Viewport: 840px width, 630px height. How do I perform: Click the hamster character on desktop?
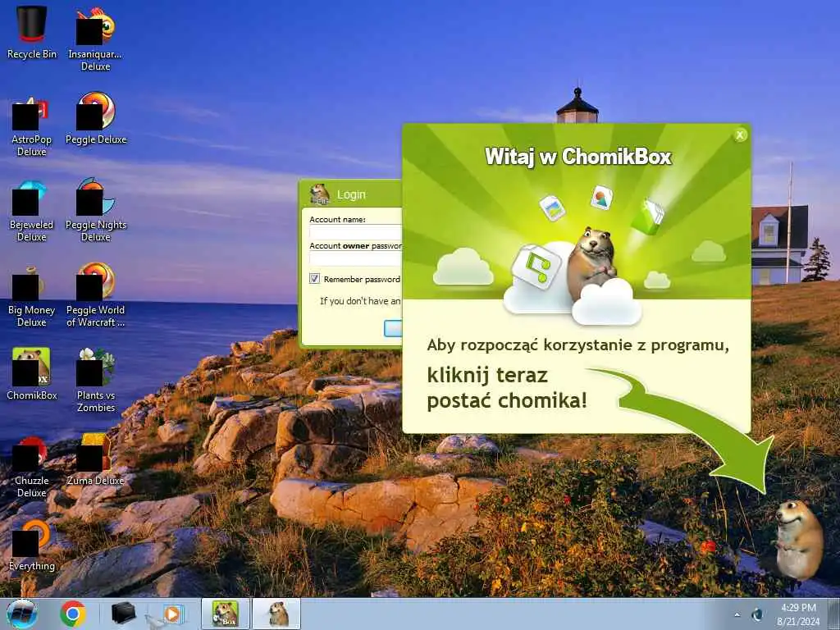coord(799,540)
